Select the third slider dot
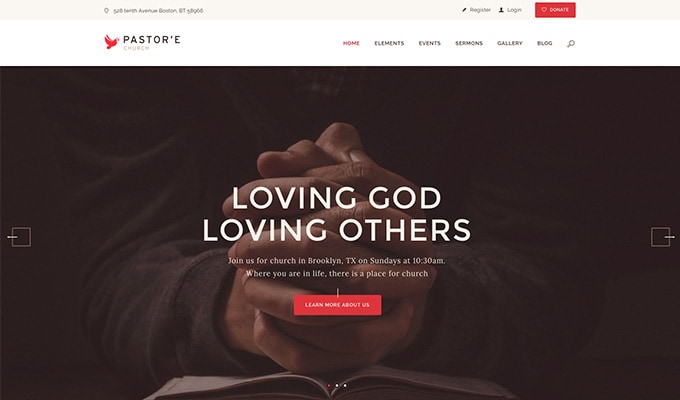 click(x=345, y=385)
